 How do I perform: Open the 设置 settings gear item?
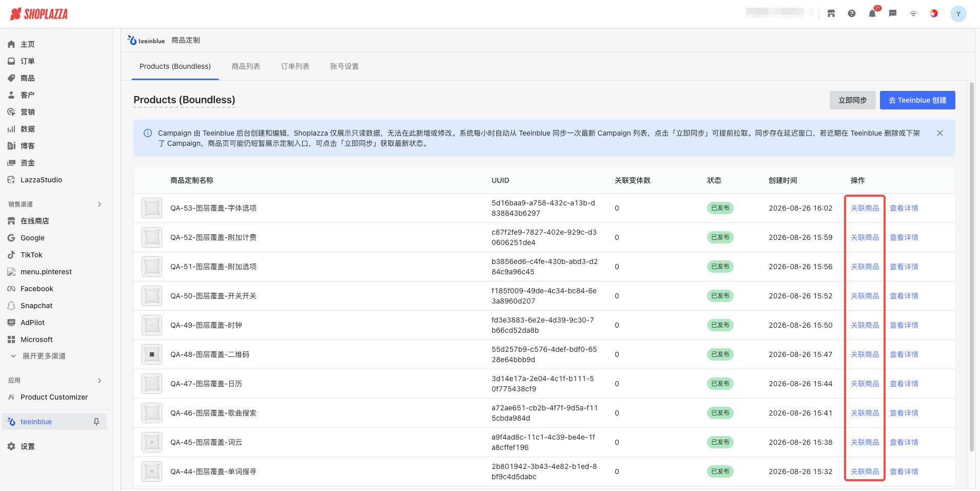28,446
